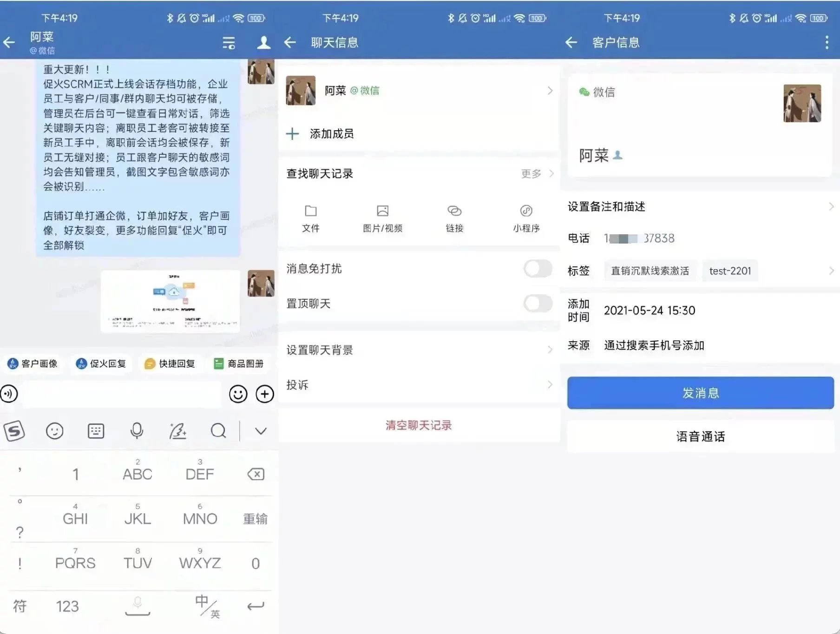Tap the chat message input field

122,394
